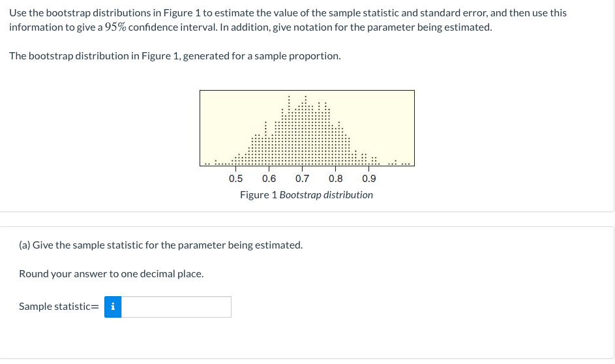
Task: Click the 'Figure 1 Bootstrap distribution' caption
Action: (x=307, y=195)
